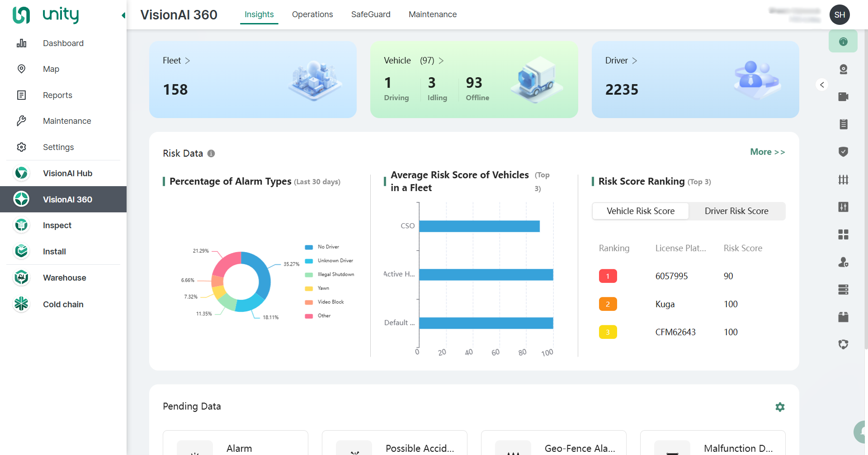Open Reports menu item
This screenshot has width=868, height=455.
(x=63, y=95)
